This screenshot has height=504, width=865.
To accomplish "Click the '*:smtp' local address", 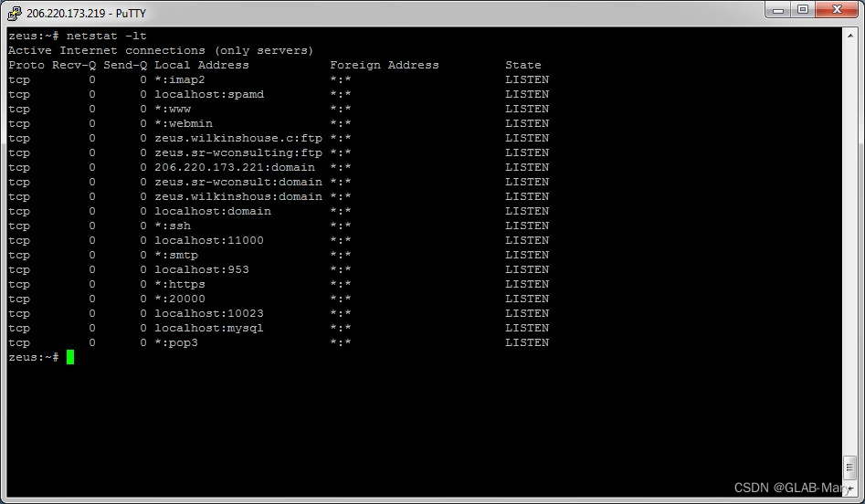I will pos(176,256).
